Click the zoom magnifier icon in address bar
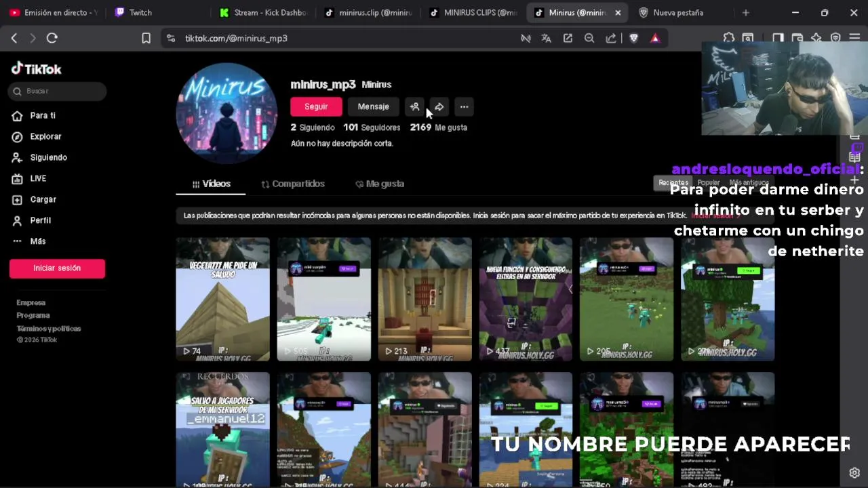 pyautogui.click(x=589, y=39)
